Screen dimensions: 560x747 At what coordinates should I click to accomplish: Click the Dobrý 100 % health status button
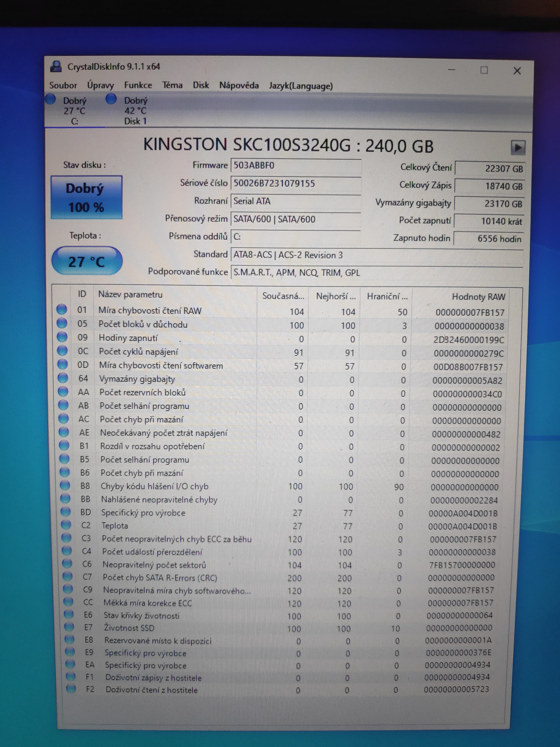tap(86, 197)
